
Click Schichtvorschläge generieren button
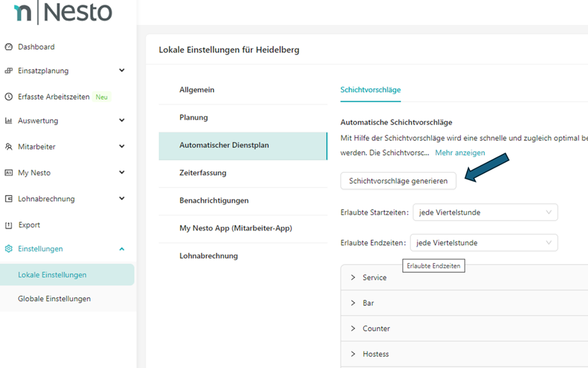(398, 181)
